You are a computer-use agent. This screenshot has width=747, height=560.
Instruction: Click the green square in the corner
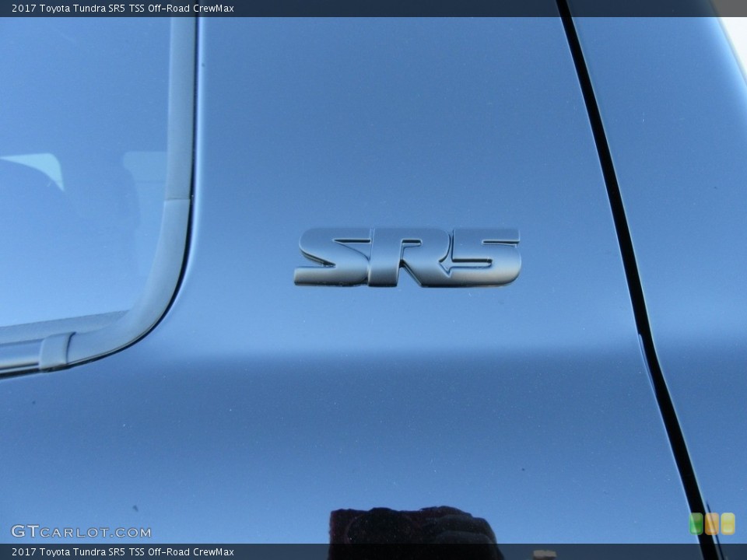(696, 523)
